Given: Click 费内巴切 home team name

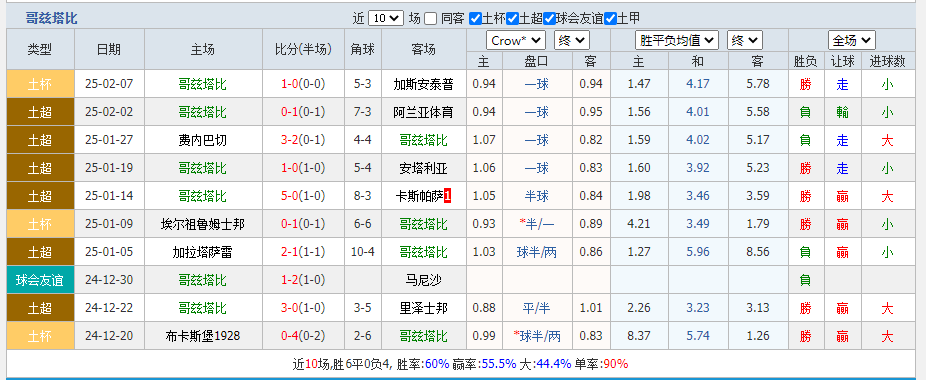Looking at the screenshot, I should point(203,140).
